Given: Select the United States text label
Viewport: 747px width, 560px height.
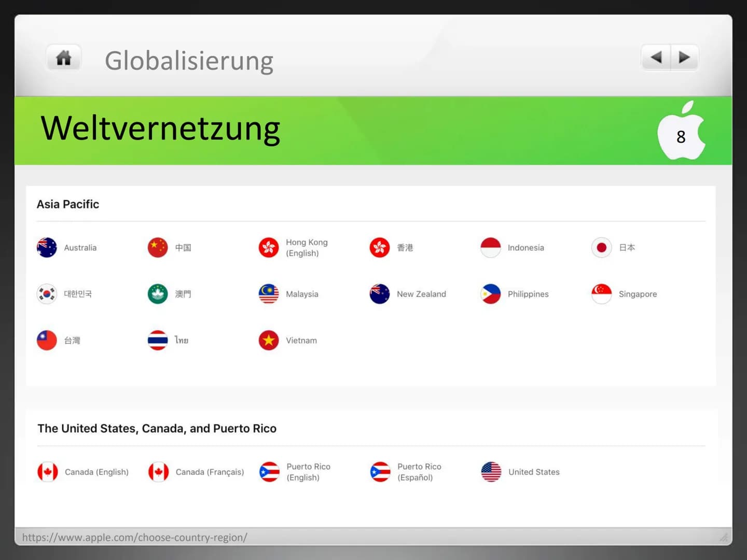Looking at the screenshot, I should (x=534, y=472).
